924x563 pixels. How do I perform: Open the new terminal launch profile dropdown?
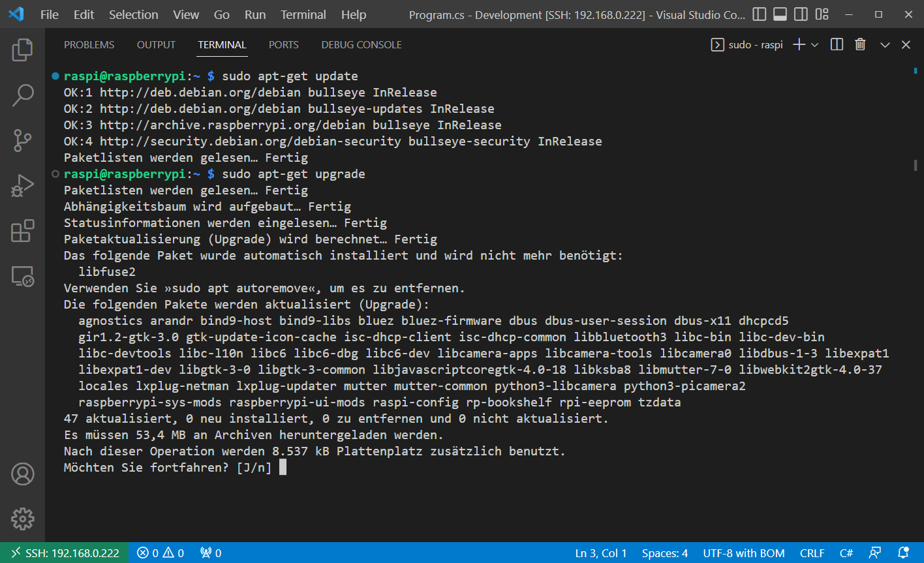pos(814,45)
